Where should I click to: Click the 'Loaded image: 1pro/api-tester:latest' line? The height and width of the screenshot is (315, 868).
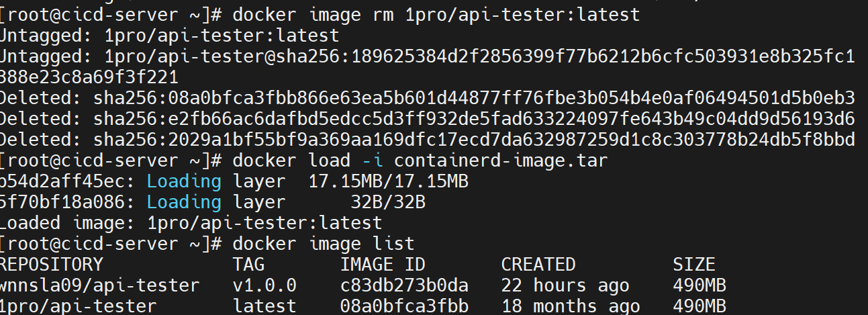(x=191, y=223)
